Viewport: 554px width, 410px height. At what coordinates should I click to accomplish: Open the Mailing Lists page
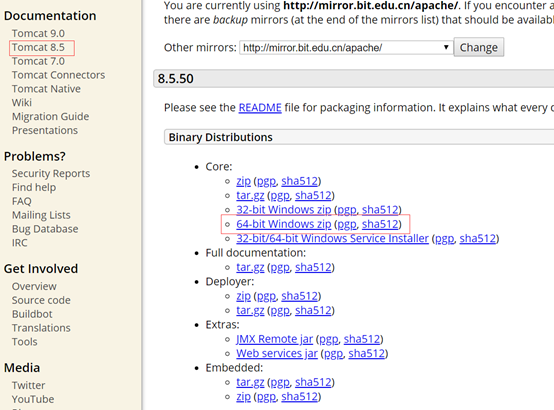[x=41, y=215]
